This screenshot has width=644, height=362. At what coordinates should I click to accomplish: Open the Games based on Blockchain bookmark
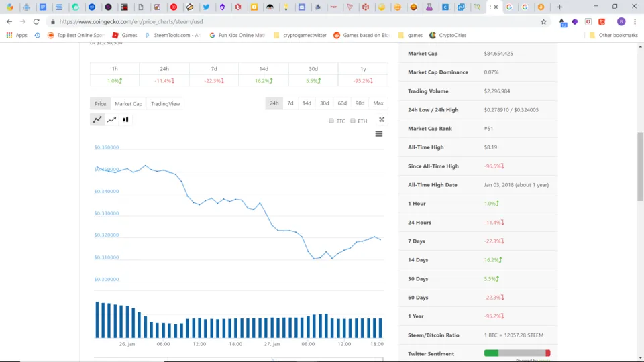pyautogui.click(x=362, y=36)
